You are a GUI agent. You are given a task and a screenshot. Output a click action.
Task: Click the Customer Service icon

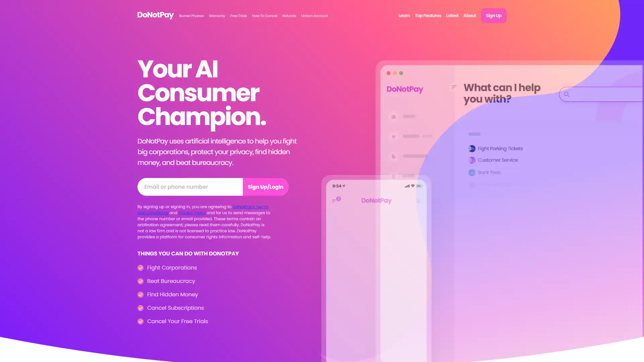click(x=472, y=160)
